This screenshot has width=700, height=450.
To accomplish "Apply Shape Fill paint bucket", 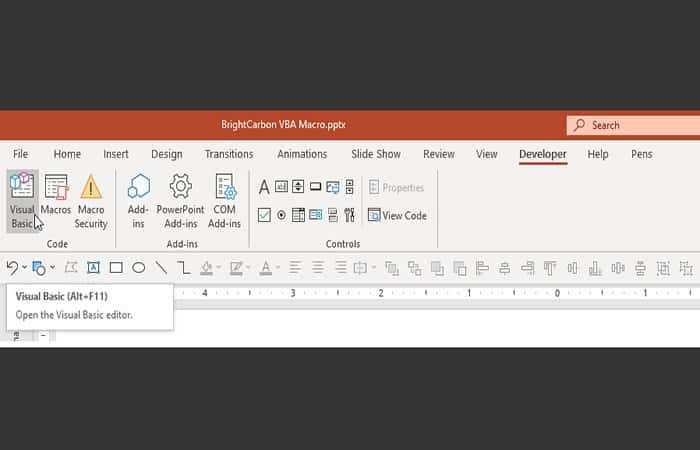I will point(206,268).
